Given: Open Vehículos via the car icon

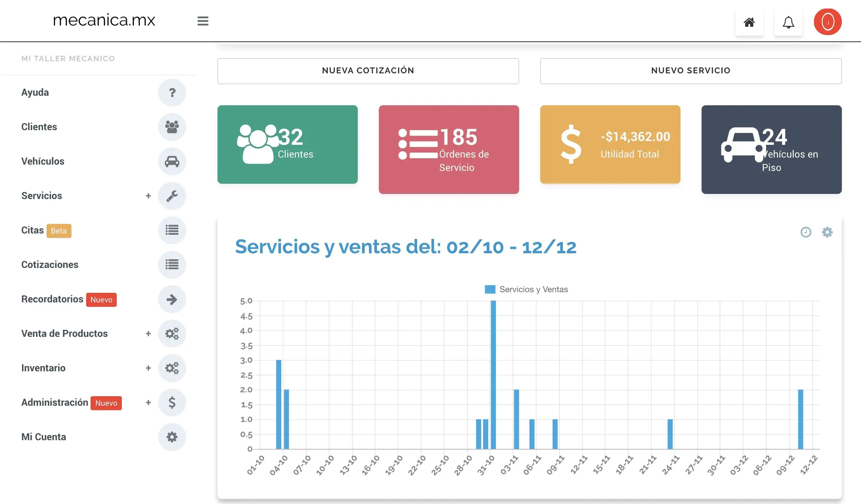Looking at the screenshot, I should pos(172,161).
